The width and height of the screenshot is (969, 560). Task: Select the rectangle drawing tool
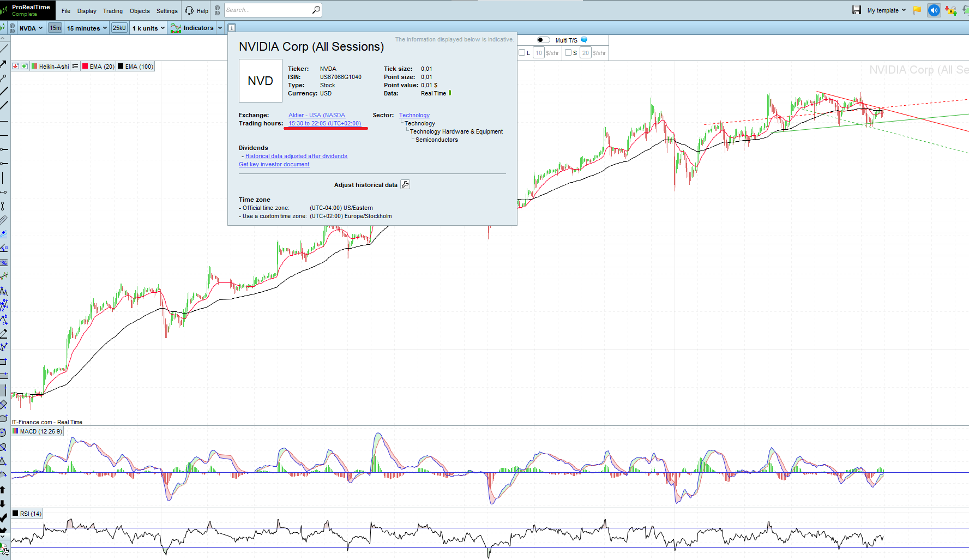point(3,362)
